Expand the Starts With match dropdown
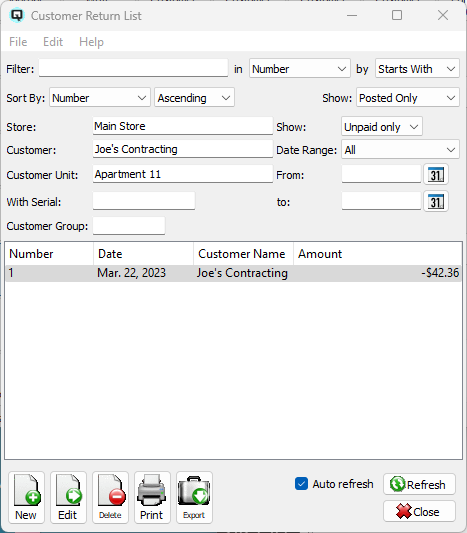This screenshot has height=533, width=467. coord(417,69)
